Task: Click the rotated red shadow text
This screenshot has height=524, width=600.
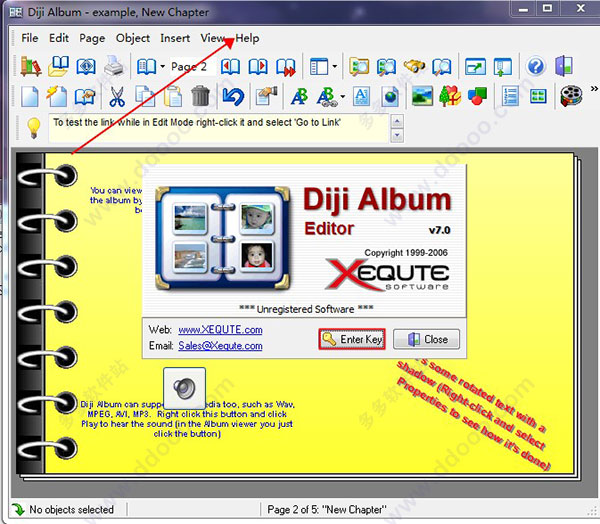Action: point(473,413)
